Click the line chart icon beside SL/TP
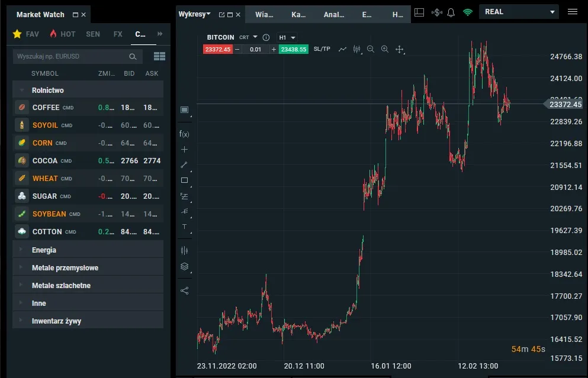Screen dimensions: 588x378 [342, 49]
